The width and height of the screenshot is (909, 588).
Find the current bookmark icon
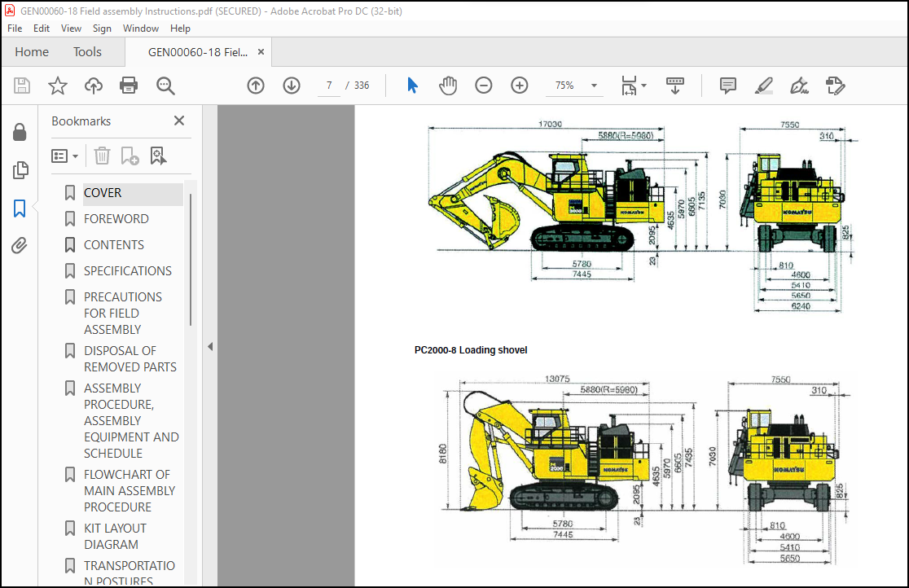coord(158,156)
